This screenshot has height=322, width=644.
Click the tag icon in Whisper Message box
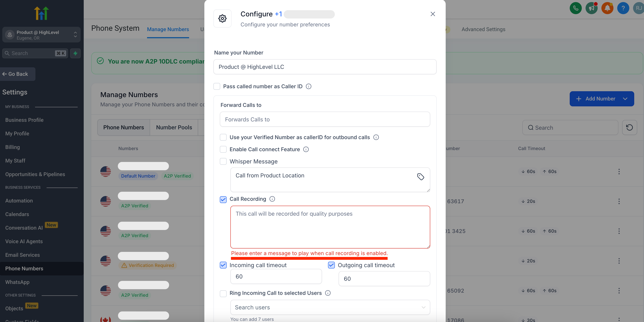click(x=420, y=177)
